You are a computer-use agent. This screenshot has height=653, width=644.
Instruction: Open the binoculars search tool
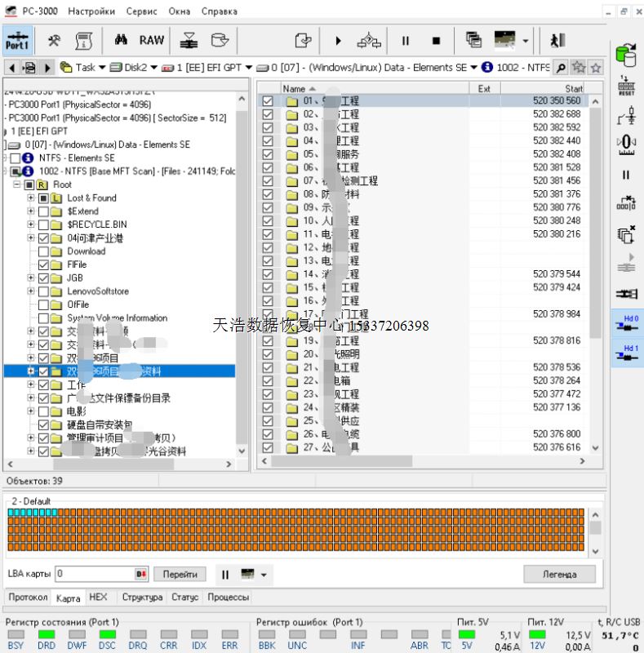tap(121, 40)
